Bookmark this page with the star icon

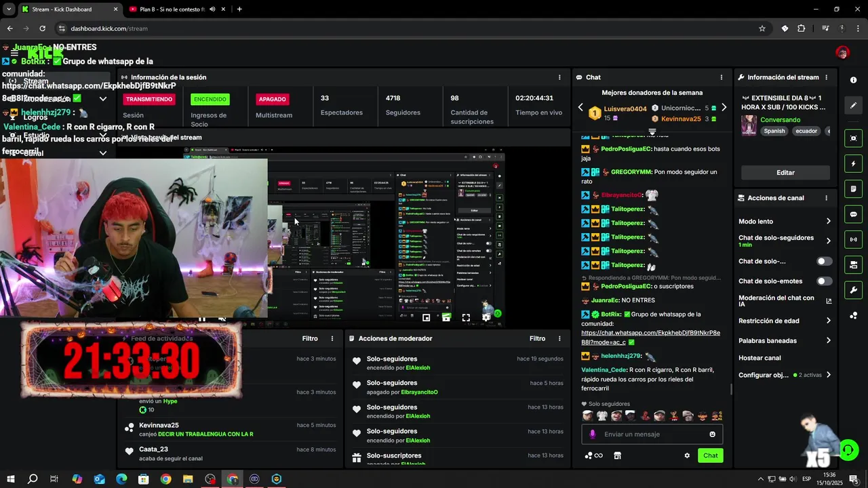tap(762, 28)
